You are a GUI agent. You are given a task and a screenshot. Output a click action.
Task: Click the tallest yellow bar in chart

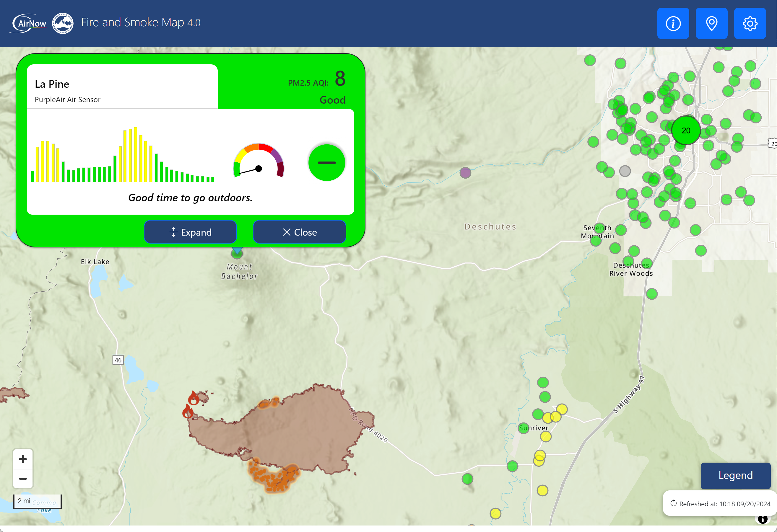(135, 154)
